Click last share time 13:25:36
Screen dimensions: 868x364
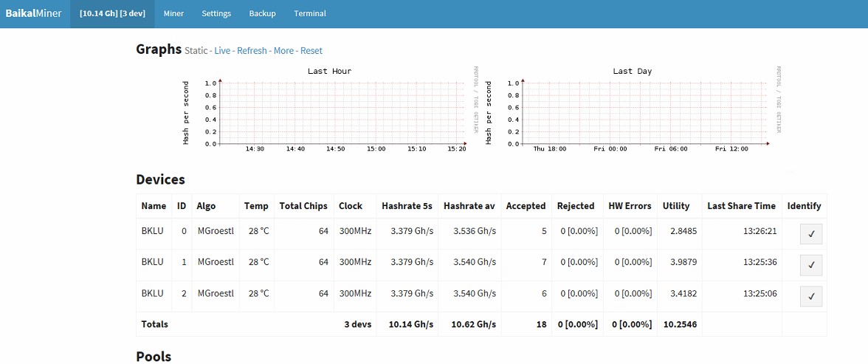759,261
